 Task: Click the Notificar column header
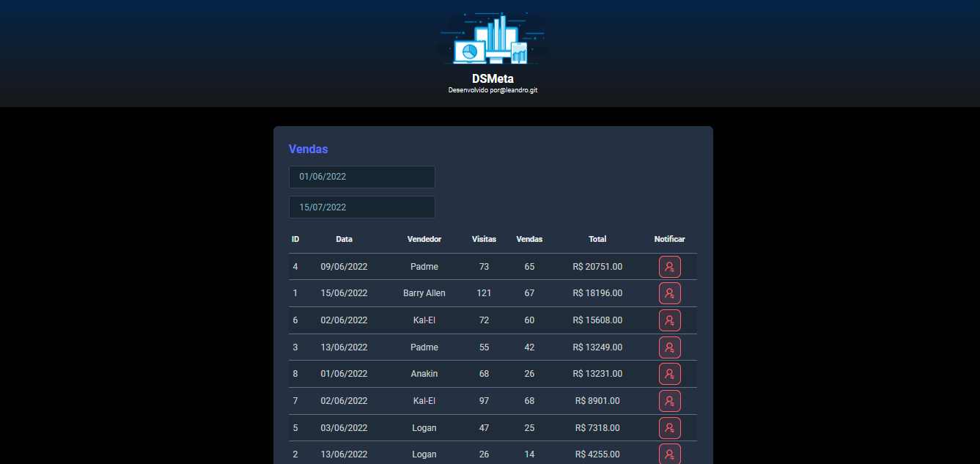click(669, 239)
